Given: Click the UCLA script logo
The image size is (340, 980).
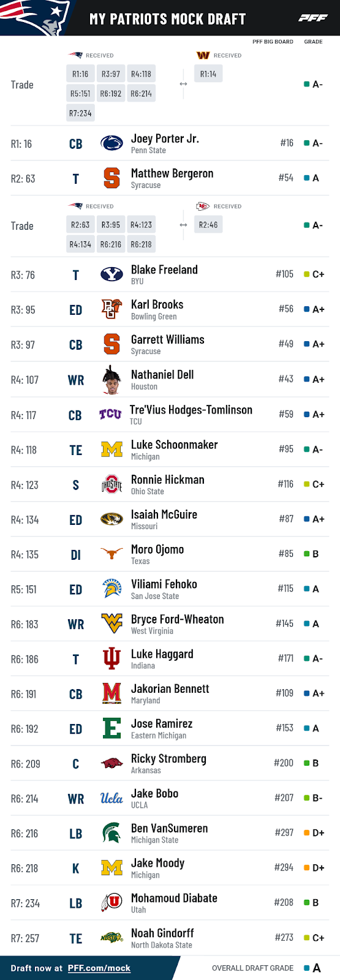Looking at the screenshot, I should click(111, 798).
